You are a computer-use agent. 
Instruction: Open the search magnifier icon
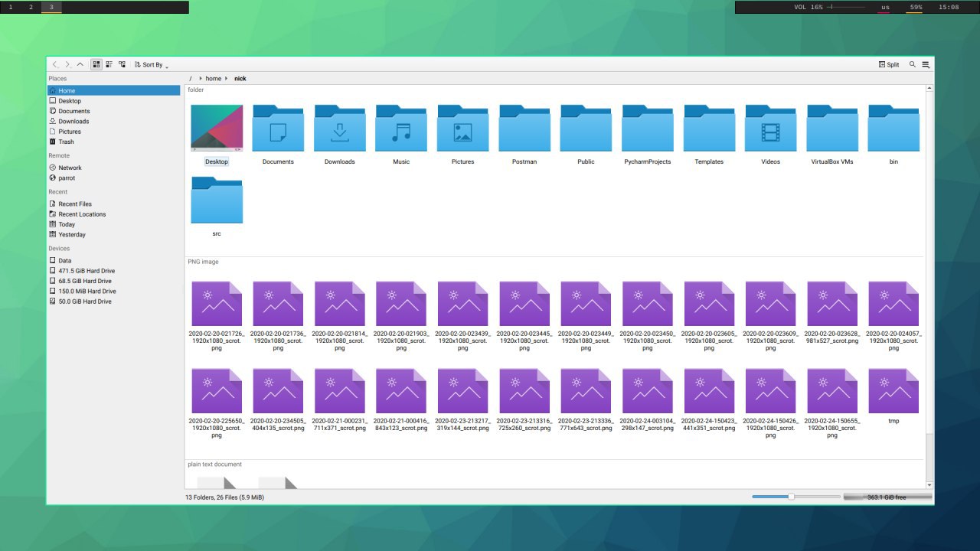point(913,65)
